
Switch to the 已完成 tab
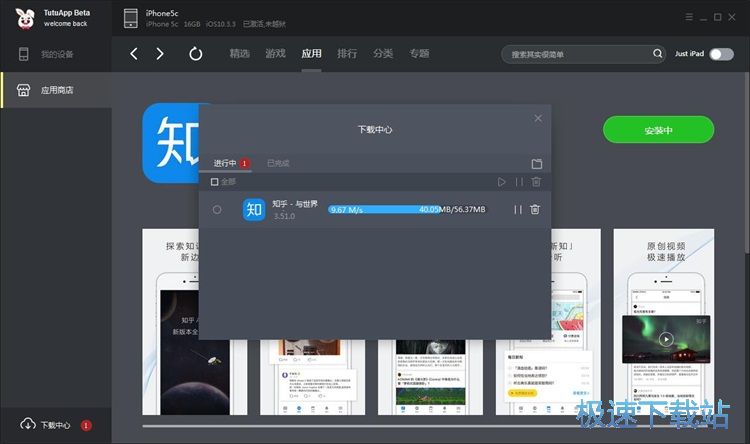pyautogui.click(x=278, y=163)
